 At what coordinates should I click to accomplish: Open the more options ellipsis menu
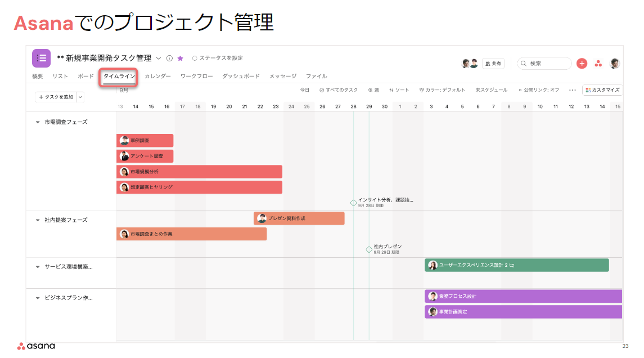(x=572, y=90)
